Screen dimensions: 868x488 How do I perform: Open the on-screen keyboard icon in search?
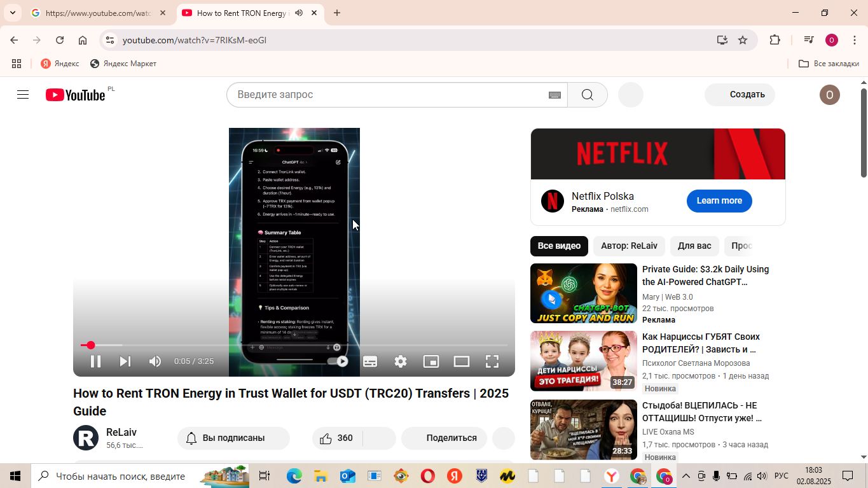(x=555, y=95)
